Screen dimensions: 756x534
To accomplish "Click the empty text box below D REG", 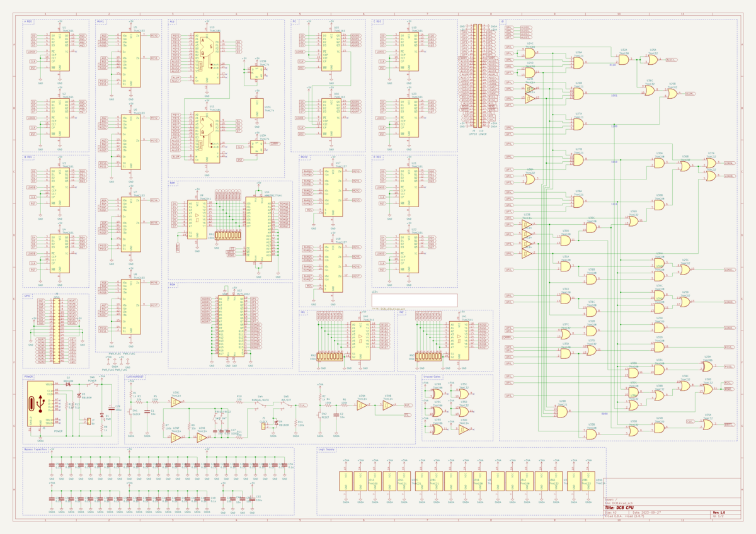I will click(x=415, y=300).
